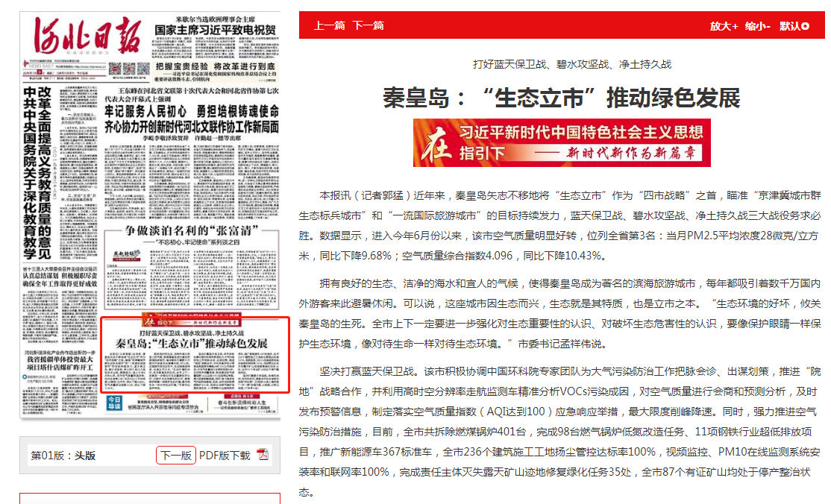The image size is (831, 504).
Task: Shrink text with 缩小-
Action: point(758,26)
